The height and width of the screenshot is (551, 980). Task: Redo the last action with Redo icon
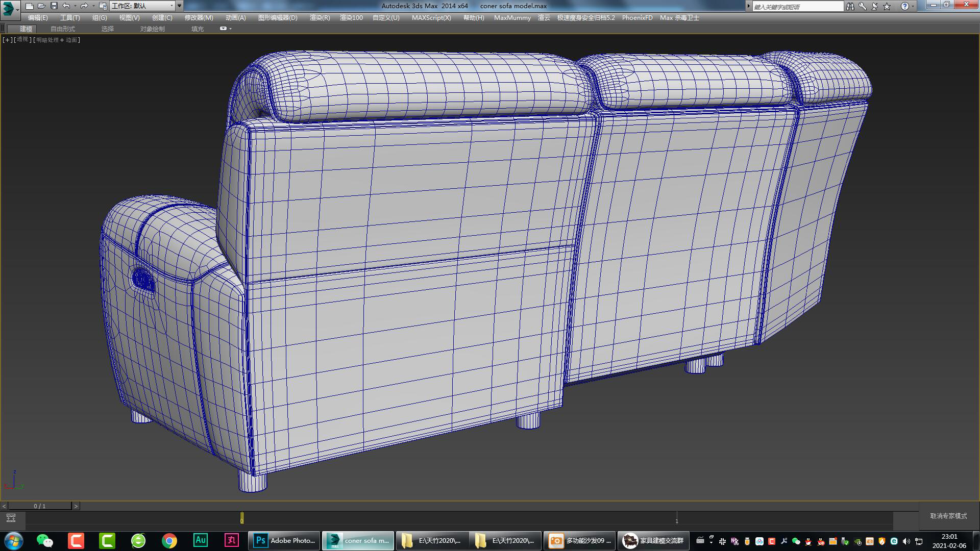coord(86,6)
